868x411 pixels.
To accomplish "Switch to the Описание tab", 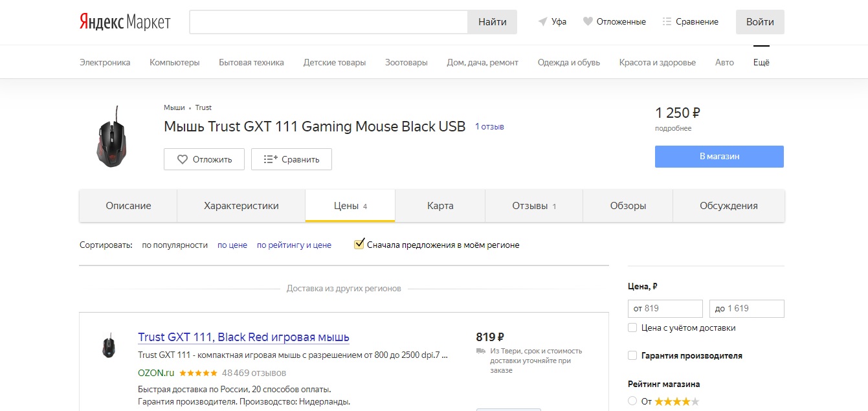I will [128, 206].
